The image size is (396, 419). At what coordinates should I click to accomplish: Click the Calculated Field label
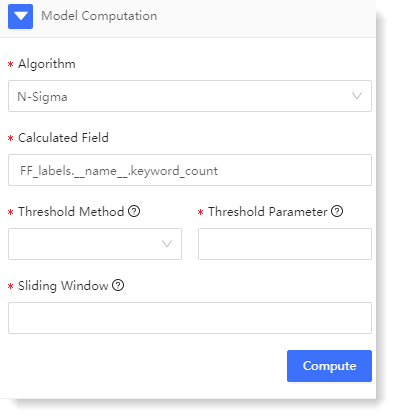(63, 138)
